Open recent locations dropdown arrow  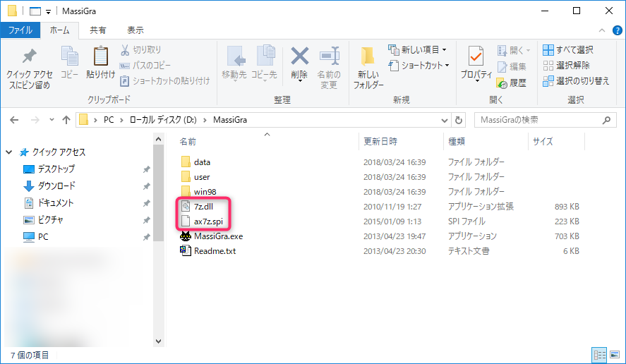pos(52,120)
